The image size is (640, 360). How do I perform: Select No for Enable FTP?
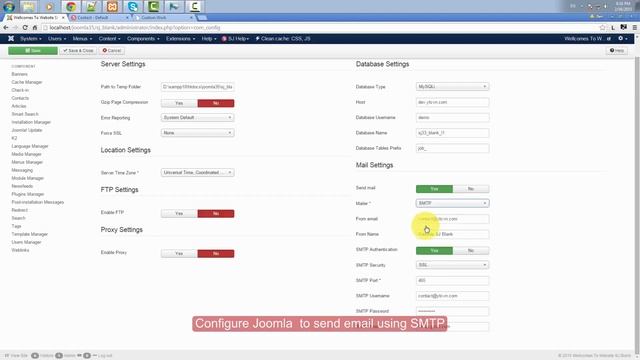point(216,213)
